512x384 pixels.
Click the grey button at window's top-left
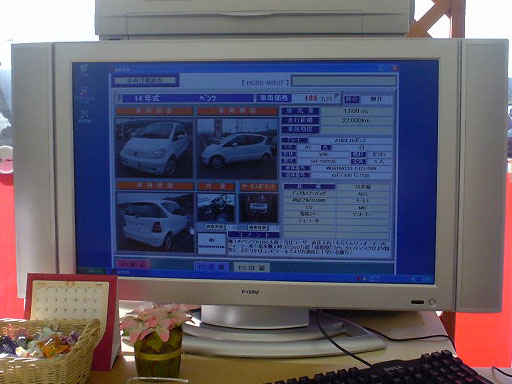point(145,80)
